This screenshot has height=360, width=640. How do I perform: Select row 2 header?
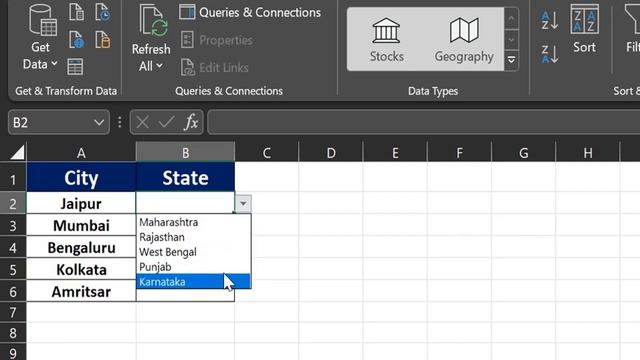(x=13, y=203)
